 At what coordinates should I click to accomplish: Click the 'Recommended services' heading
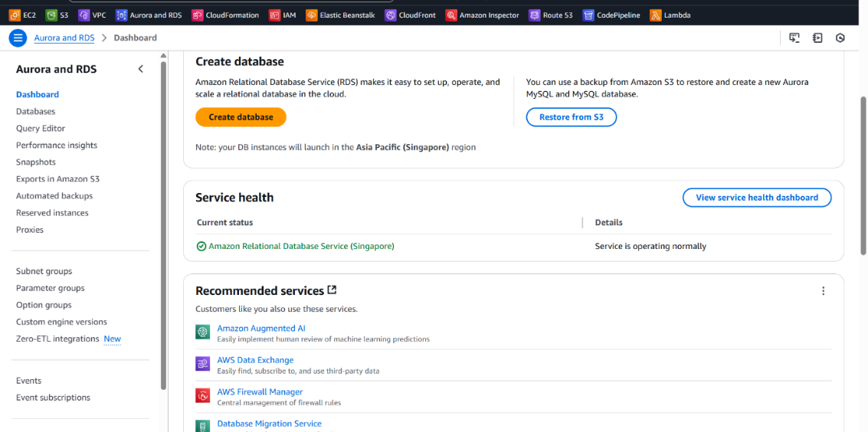260,291
